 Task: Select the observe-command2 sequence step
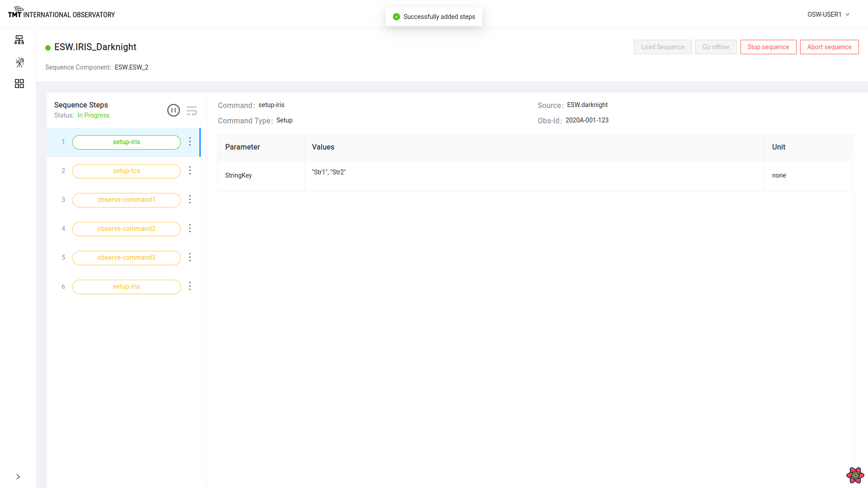(x=127, y=229)
